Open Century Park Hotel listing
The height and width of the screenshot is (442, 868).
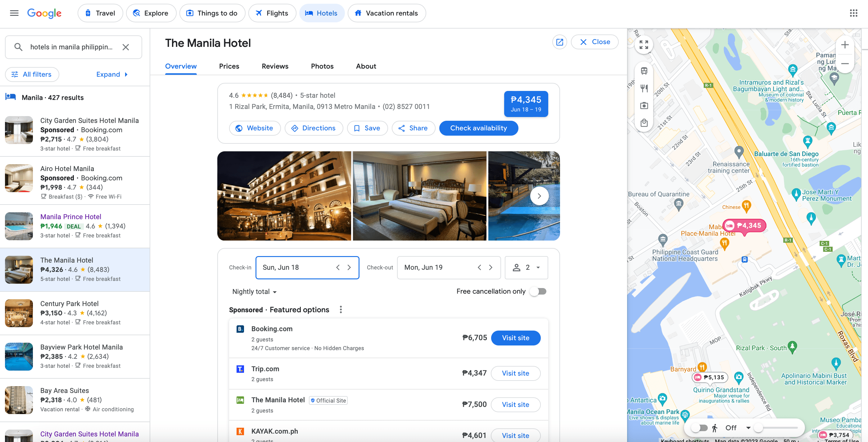[x=75, y=313]
